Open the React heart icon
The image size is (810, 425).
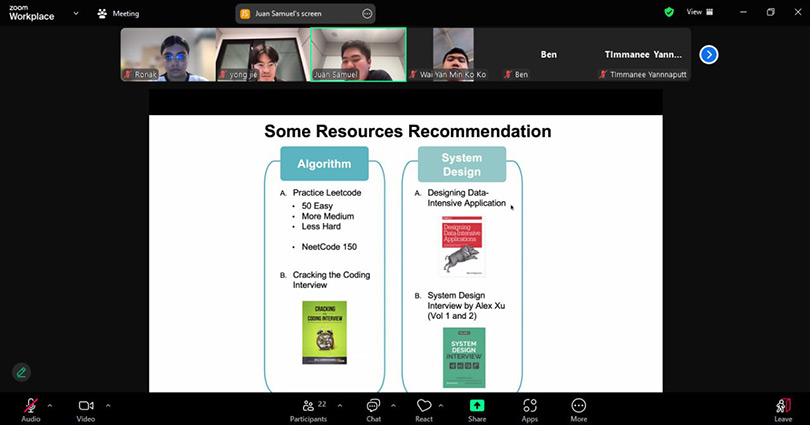click(x=424, y=406)
